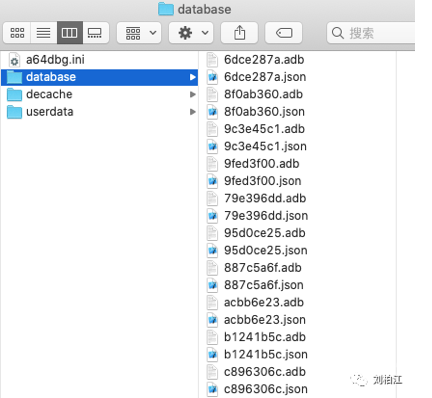Click the database folder icon in title bar
The image size is (432, 398).
click(166, 9)
